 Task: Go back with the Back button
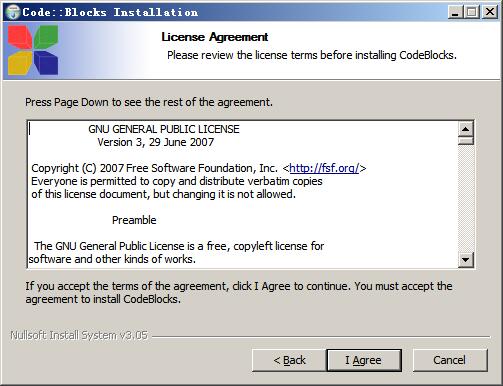289,360
